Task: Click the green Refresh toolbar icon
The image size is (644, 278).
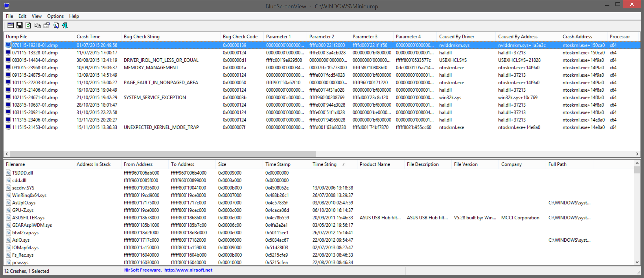Action: tap(28, 25)
